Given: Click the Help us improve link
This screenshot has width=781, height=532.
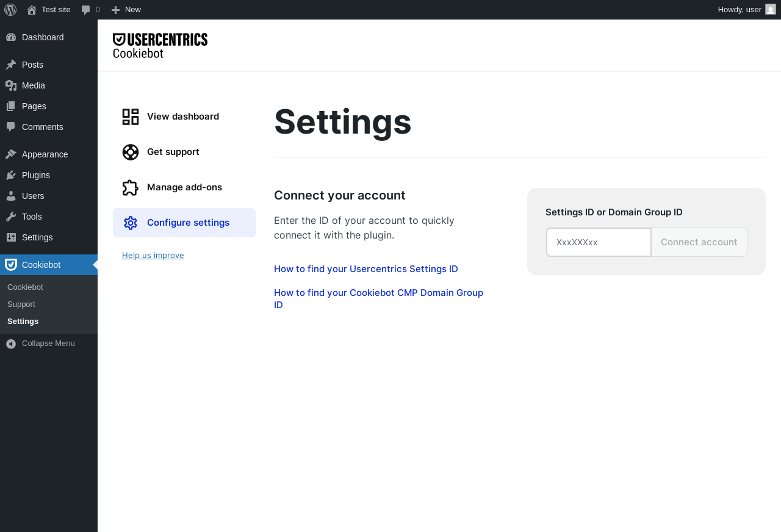Looking at the screenshot, I should coord(153,256).
